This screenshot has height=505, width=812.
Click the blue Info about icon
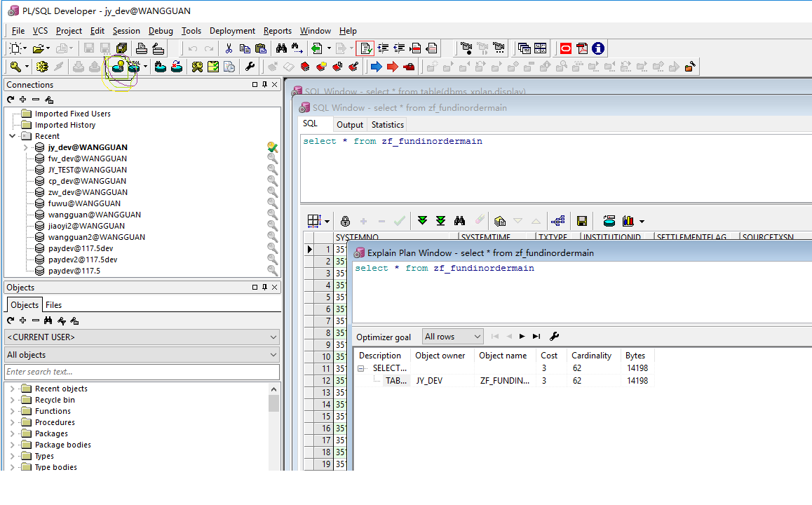(x=598, y=48)
